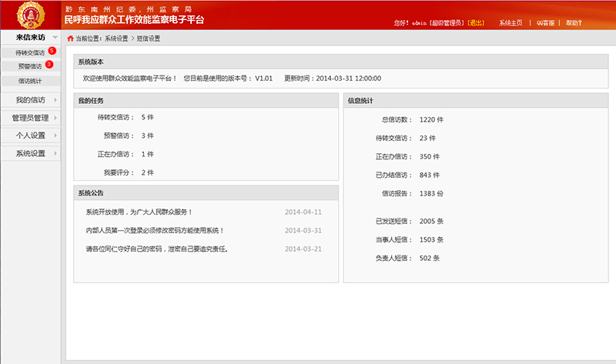616x364 pixels.
Task: Click the red home icon in breadcrumb
Action: [x=71, y=38]
